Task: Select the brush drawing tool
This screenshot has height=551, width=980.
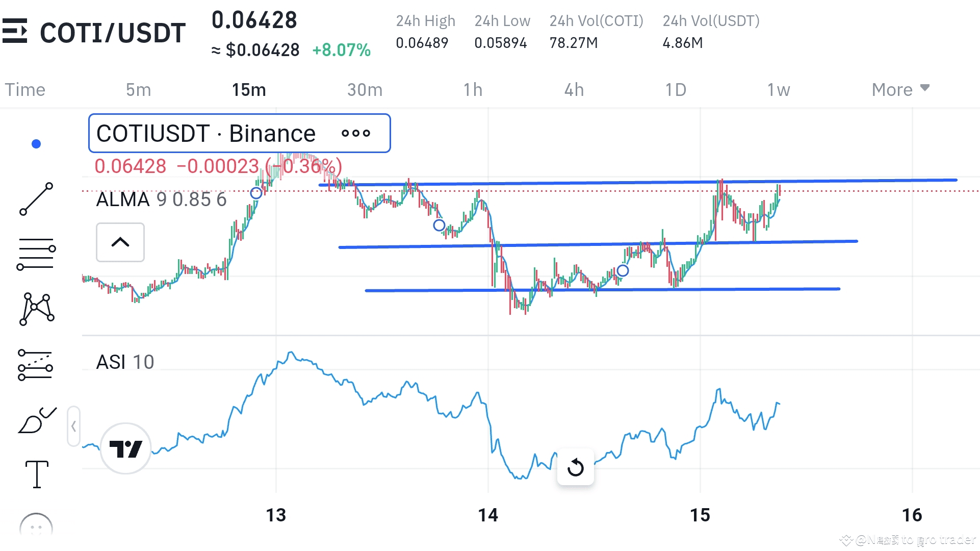Action: point(36,420)
